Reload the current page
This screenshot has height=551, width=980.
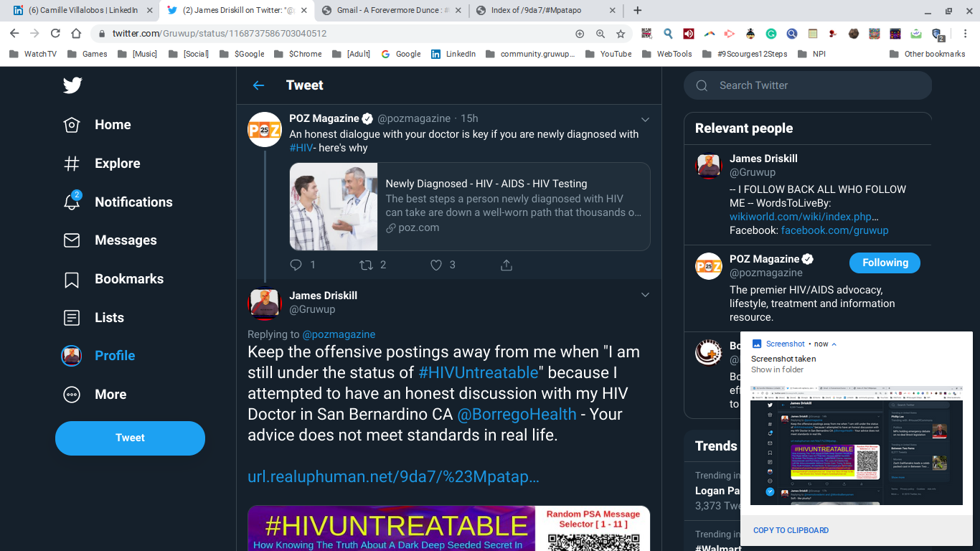[x=55, y=34]
